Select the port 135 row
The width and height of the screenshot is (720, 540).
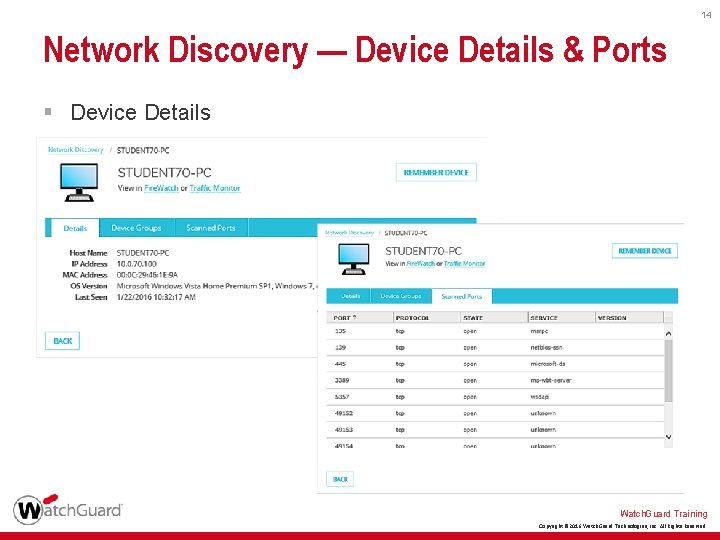click(495, 331)
